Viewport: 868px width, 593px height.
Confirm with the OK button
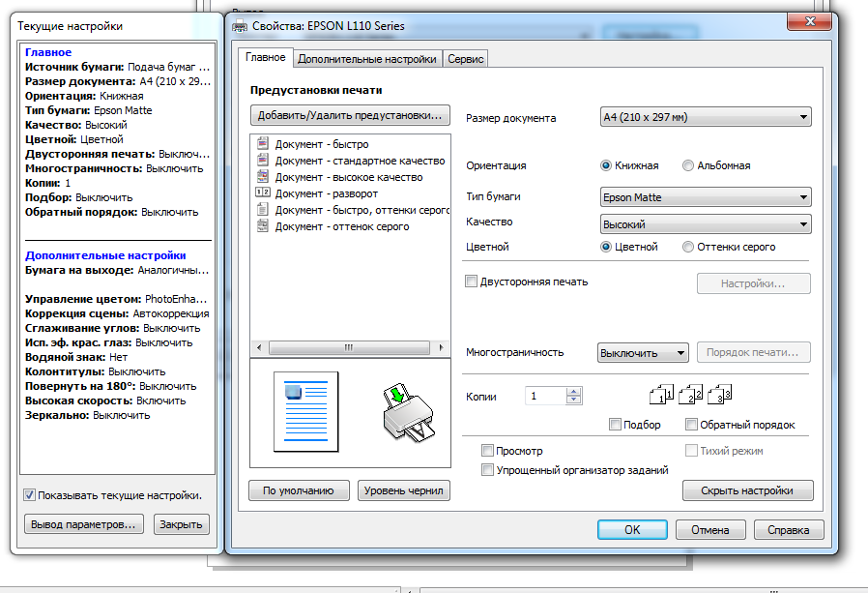click(x=632, y=530)
